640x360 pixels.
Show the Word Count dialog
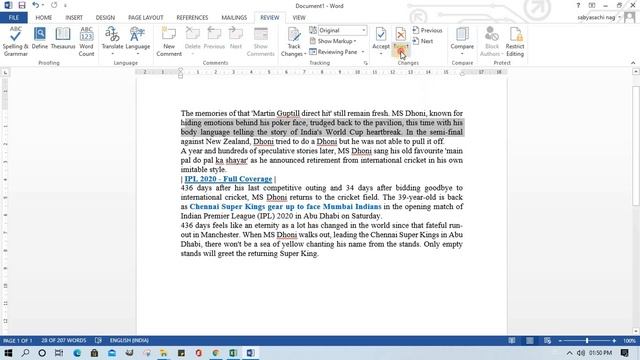click(87, 41)
